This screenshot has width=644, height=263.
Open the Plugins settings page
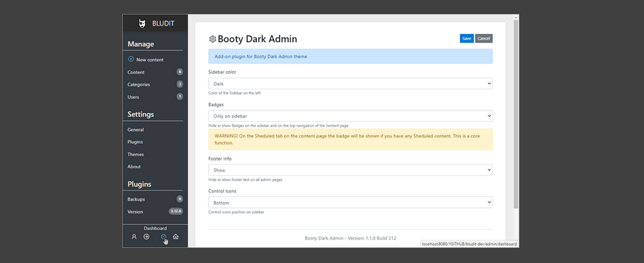tap(135, 142)
